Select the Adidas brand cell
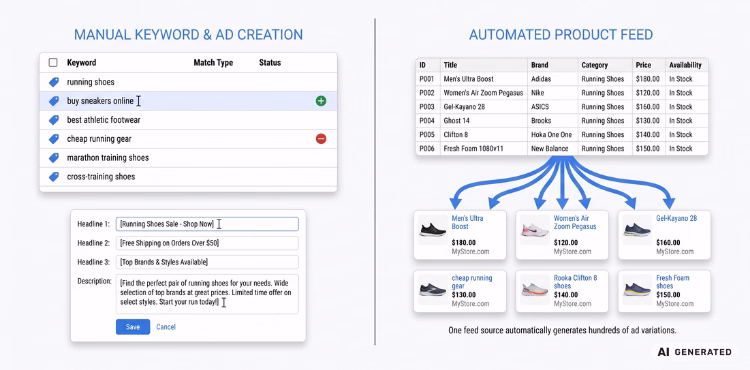The image size is (750, 370). [553, 79]
